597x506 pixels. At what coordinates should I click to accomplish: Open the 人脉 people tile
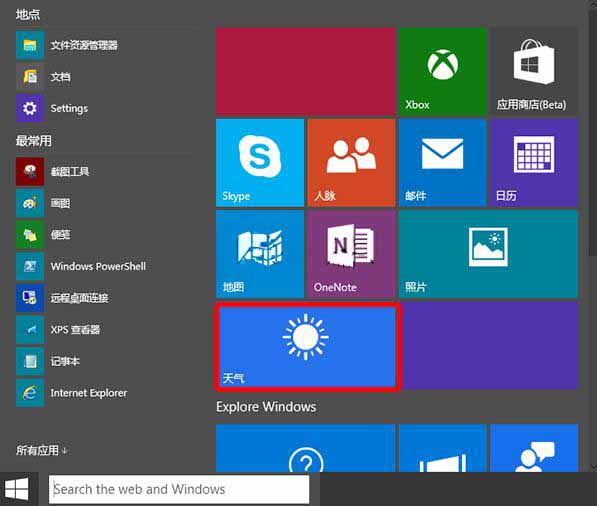click(351, 163)
